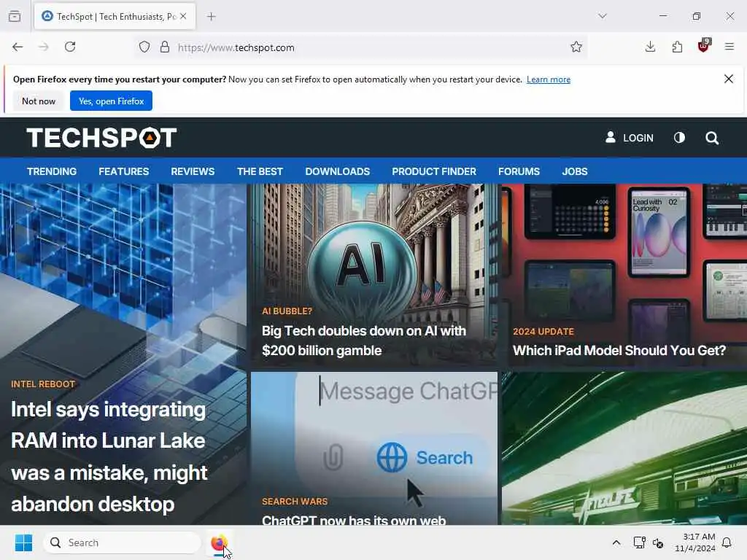Click Yes, open Firefox button
The width and height of the screenshot is (747, 560).
pos(111,101)
